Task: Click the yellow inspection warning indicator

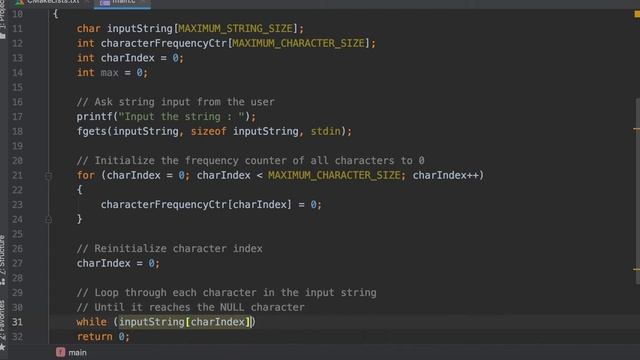Action: point(636,14)
